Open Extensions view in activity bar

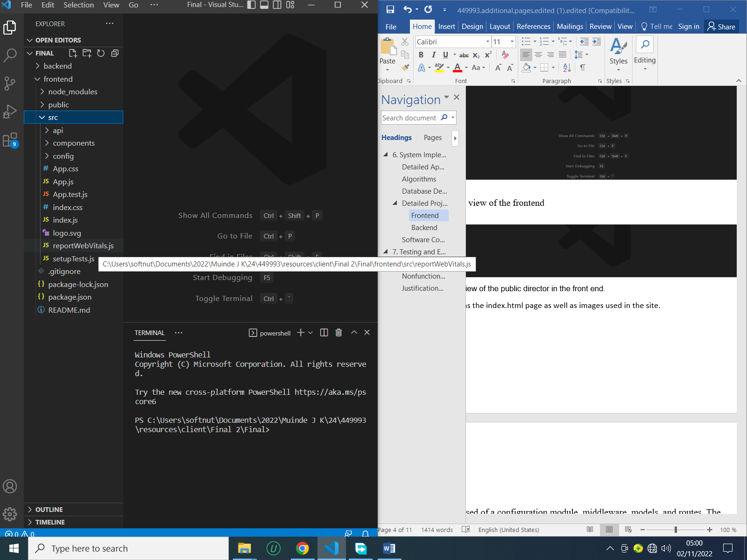pyautogui.click(x=10, y=140)
